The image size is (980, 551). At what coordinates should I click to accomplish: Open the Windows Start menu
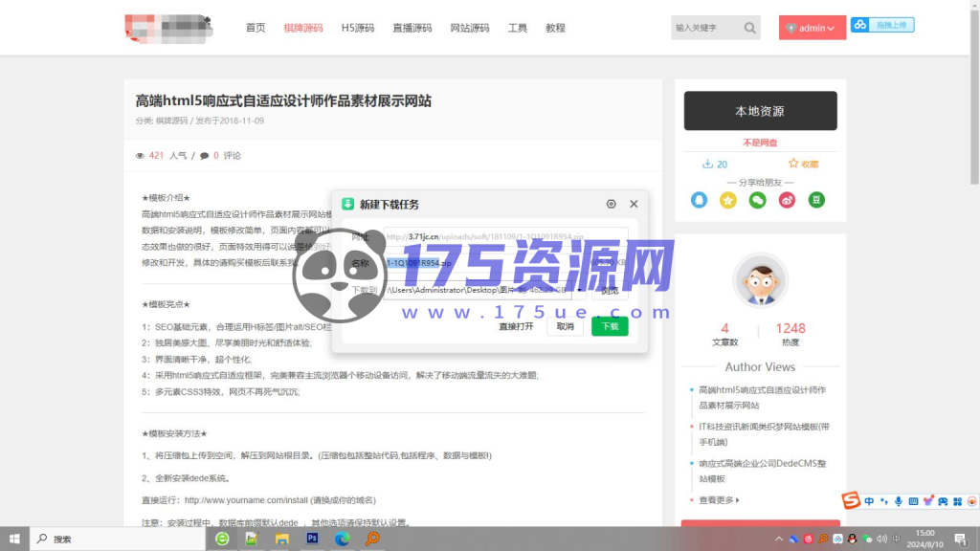(x=14, y=539)
